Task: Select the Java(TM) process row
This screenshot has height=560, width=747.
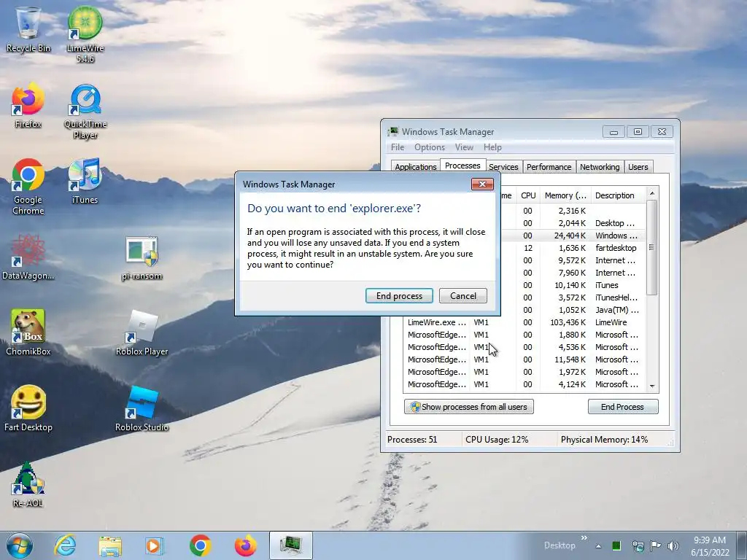Action: 573,310
